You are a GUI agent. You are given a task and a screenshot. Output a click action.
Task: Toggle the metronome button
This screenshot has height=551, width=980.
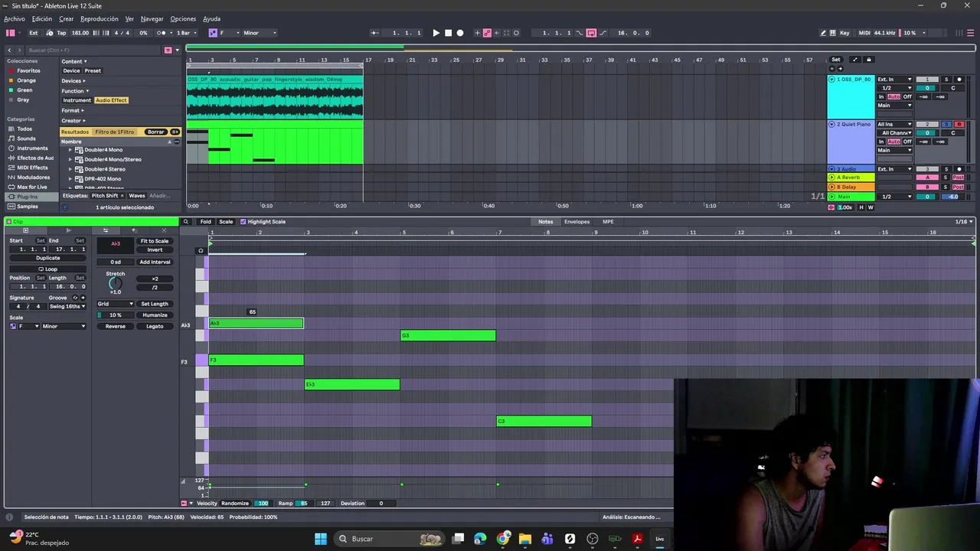pos(162,33)
